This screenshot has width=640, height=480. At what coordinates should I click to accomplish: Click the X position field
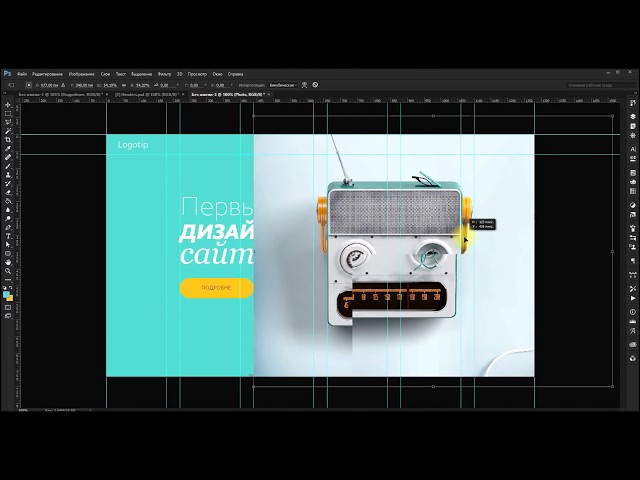(49, 85)
